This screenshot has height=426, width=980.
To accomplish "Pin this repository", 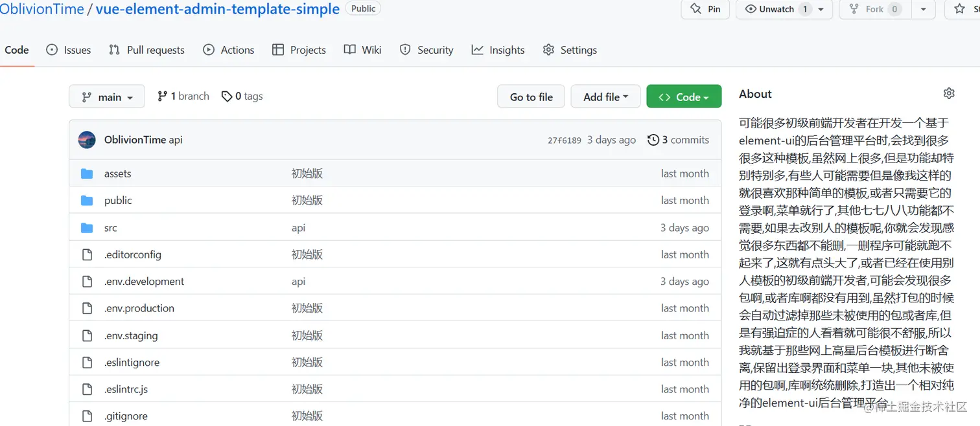I will pos(705,9).
